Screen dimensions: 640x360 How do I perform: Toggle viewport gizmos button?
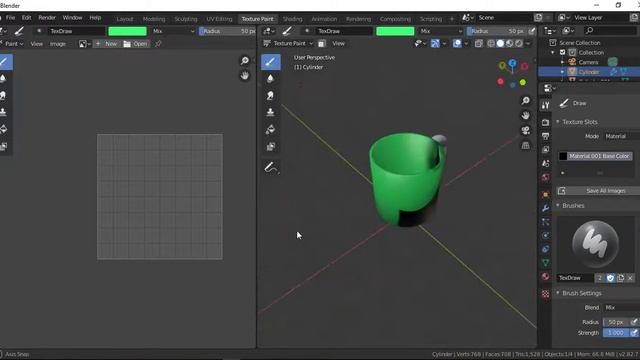click(435, 43)
